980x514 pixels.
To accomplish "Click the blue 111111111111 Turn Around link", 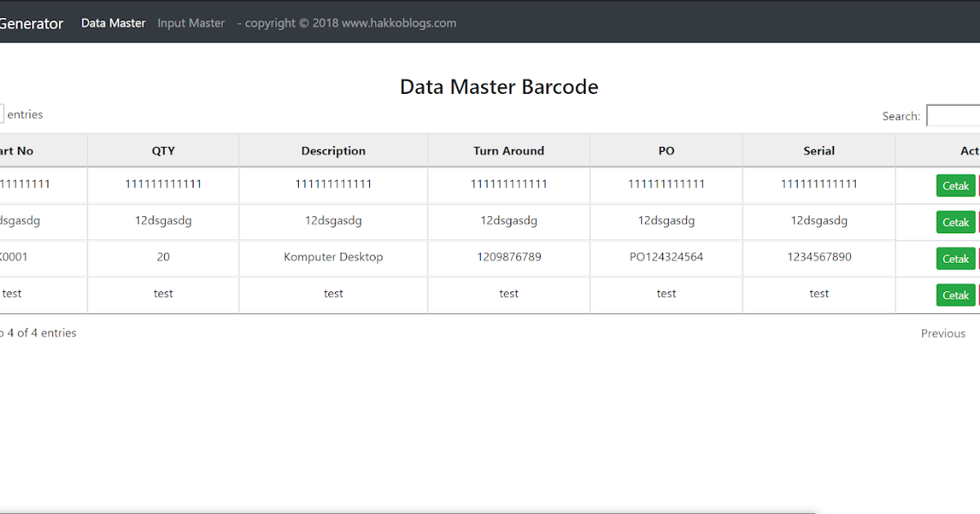I will coord(508,184).
